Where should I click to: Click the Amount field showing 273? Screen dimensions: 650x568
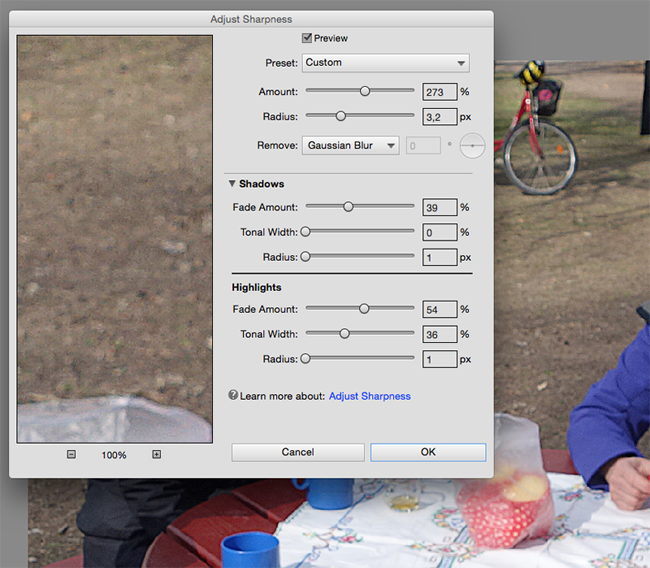(440, 92)
